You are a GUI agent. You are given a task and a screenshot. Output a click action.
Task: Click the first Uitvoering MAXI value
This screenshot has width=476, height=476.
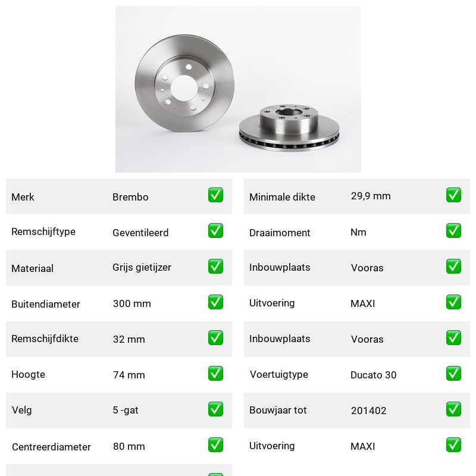pyautogui.click(x=363, y=303)
